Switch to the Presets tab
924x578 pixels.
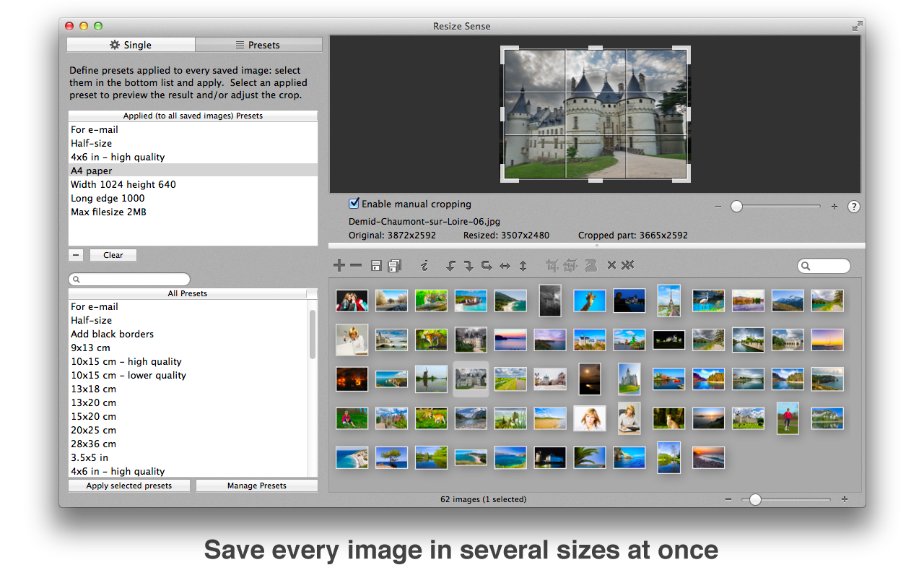258,45
